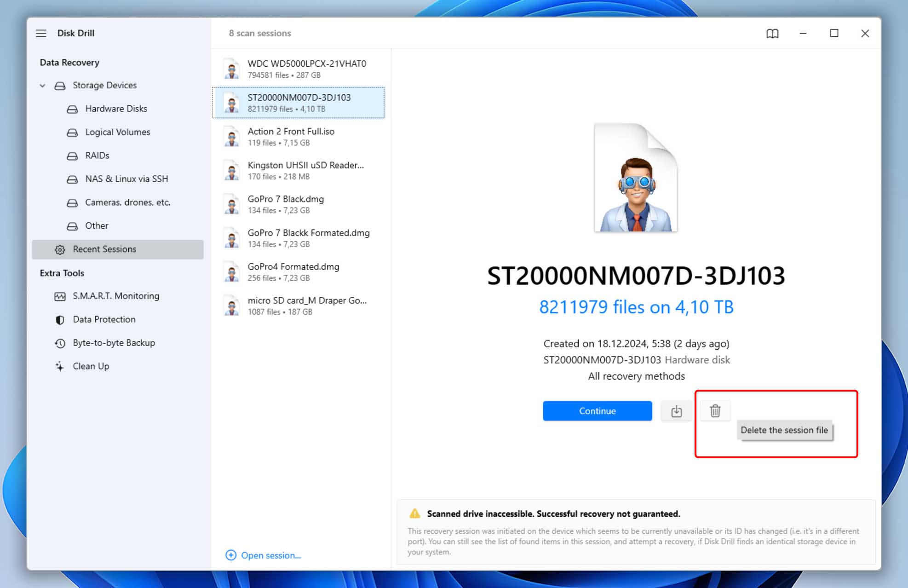This screenshot has height=588, width=908.
Task: Click session icon beside GoPro 7 Blackk Formated.dmg
Action: (231, 238)
